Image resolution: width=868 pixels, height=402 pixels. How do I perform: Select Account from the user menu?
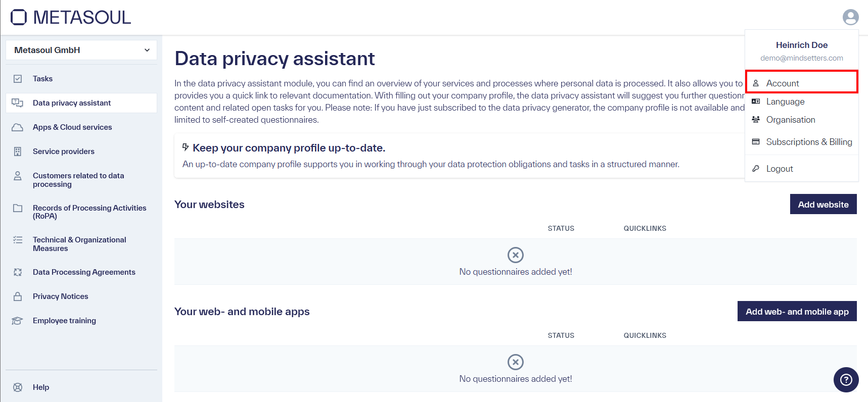tap(783, 83)
